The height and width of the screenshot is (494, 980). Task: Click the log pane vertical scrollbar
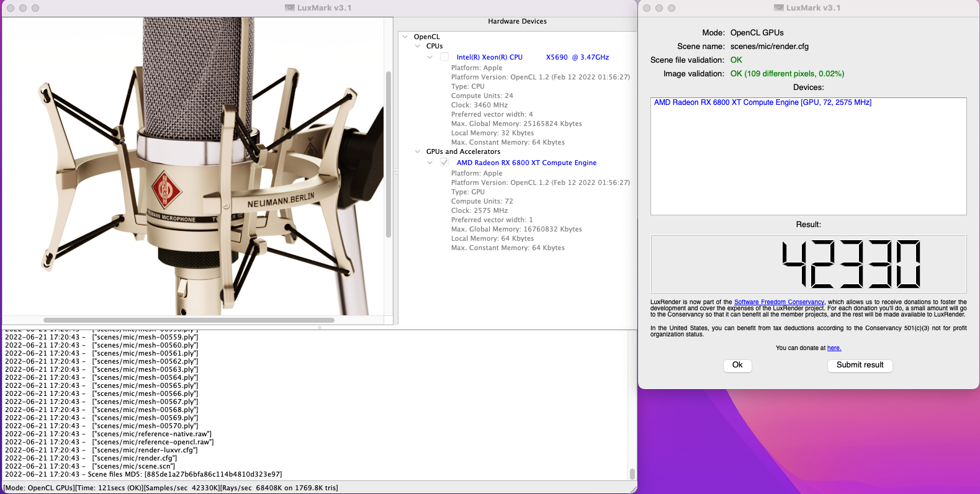[x=632, y=474]
